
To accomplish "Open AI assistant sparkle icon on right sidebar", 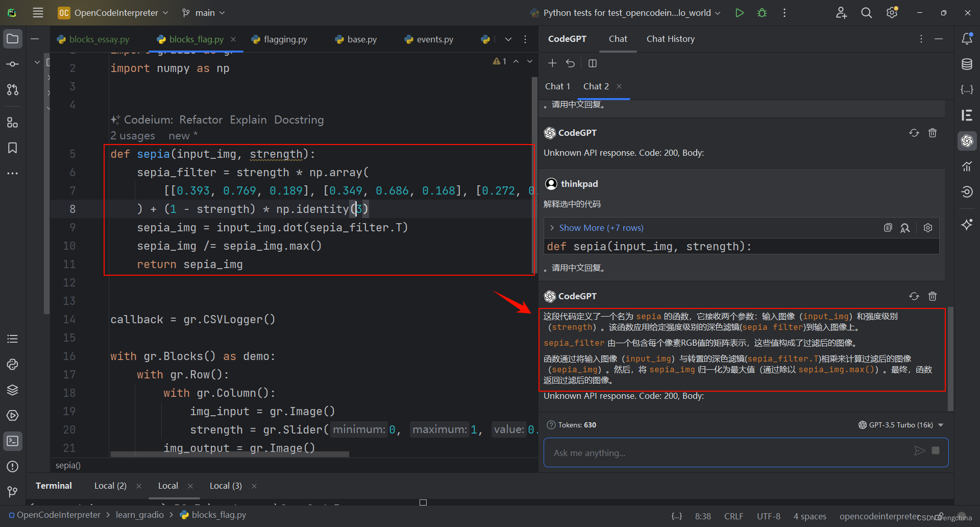I will 967,225.
